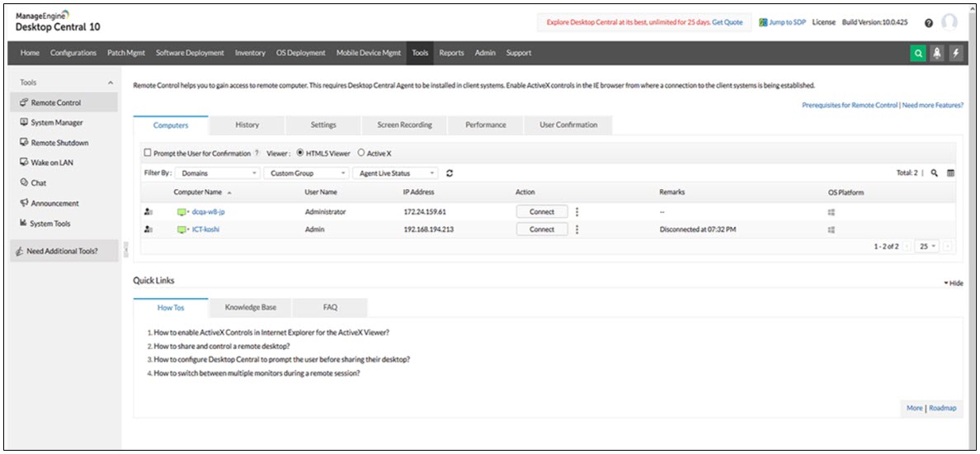Click the Need more Features link
This screenshot has width=980, height=454.
tap(932, 106)
